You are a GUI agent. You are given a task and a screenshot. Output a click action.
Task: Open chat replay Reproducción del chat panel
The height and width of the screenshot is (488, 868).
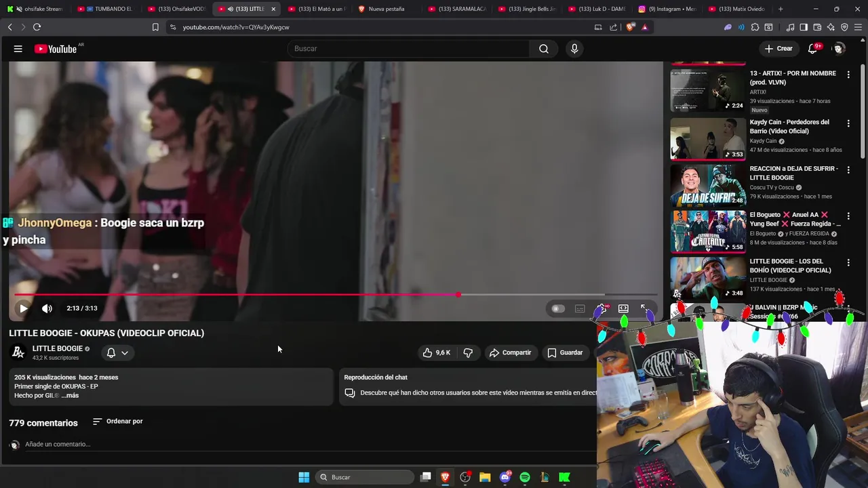[468, 386]
